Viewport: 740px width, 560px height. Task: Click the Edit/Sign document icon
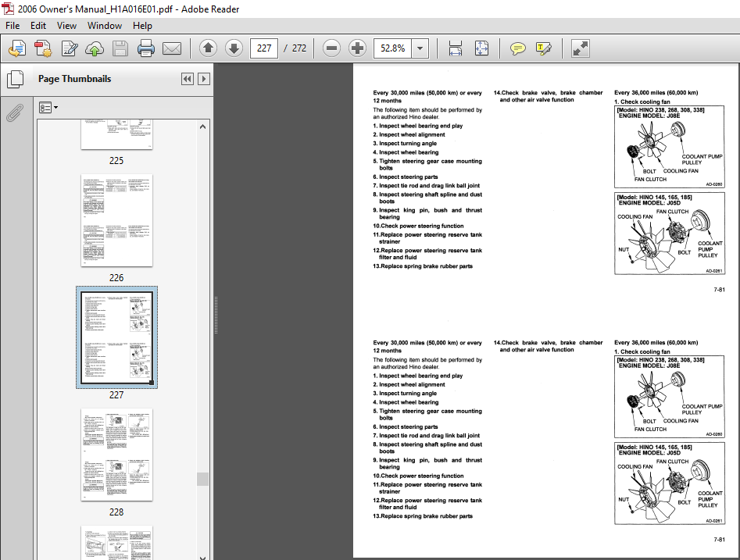click(69, 48)
